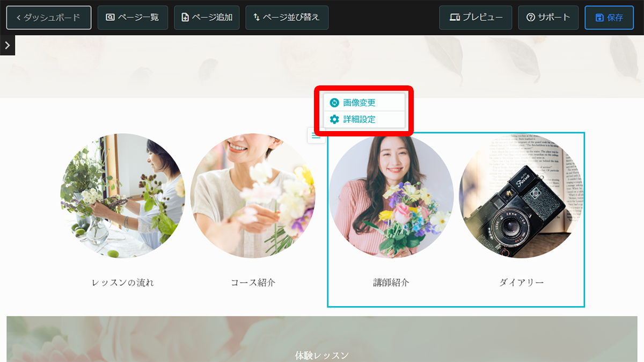The height and width of the screenshot is (362, 644).
Task: Open the page list with ページ一覧
Action: (133, 17)
